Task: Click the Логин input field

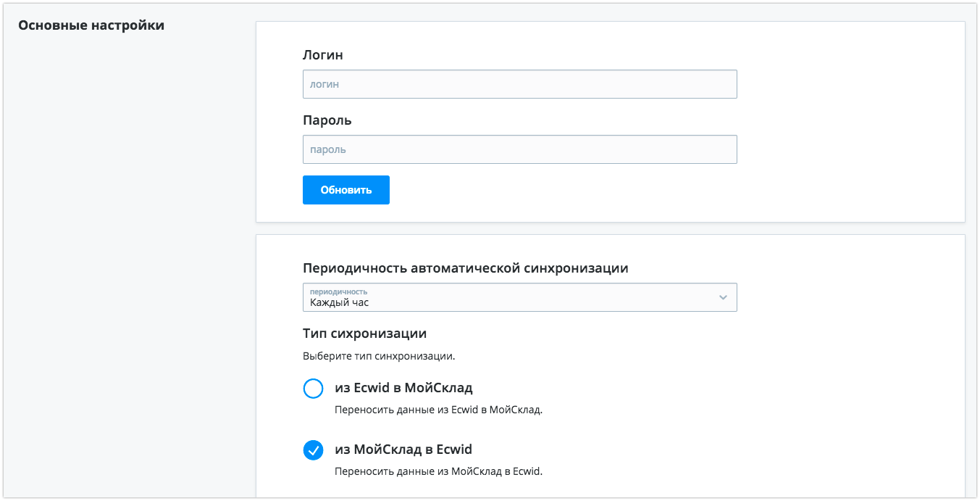Action: tap(519, 84)
